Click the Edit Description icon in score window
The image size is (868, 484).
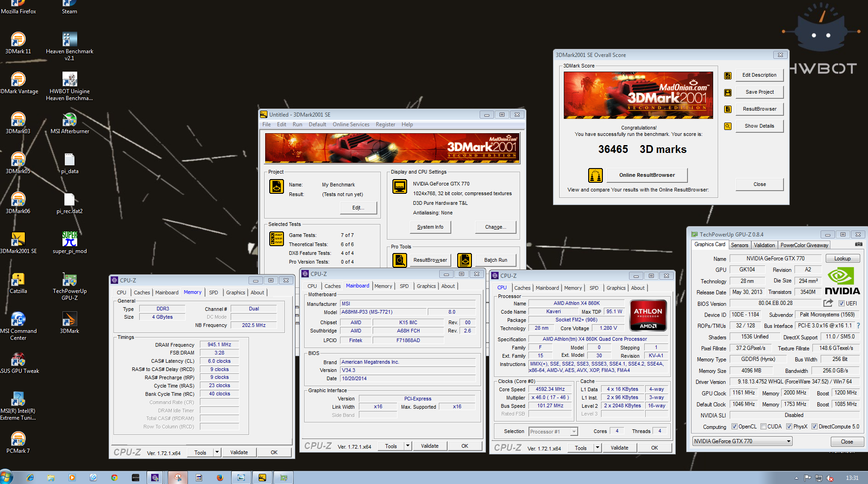click(728, 75)
